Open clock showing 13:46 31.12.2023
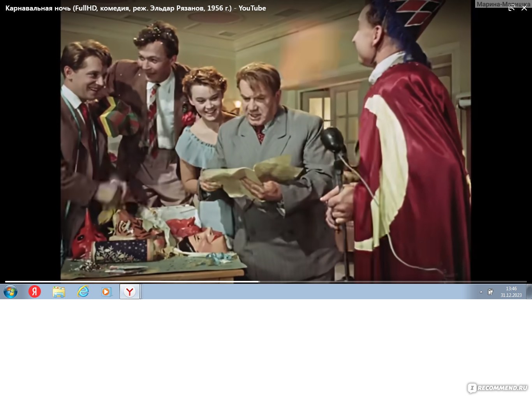 511,292
